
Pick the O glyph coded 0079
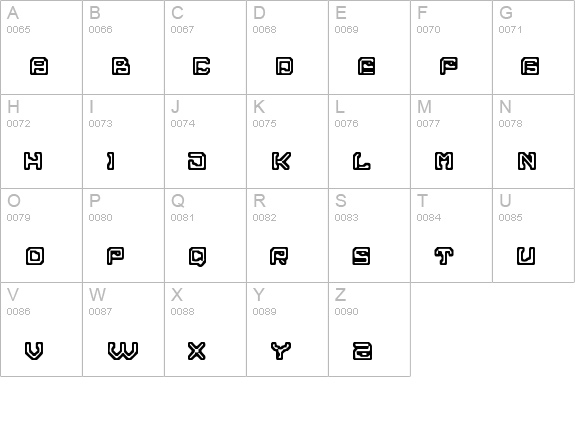[35, 256]
